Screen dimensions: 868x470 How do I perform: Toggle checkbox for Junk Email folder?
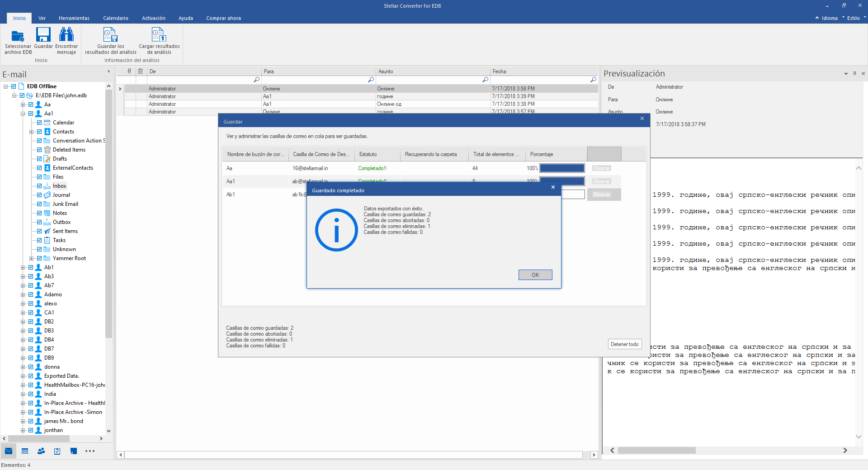click(39, 204)
